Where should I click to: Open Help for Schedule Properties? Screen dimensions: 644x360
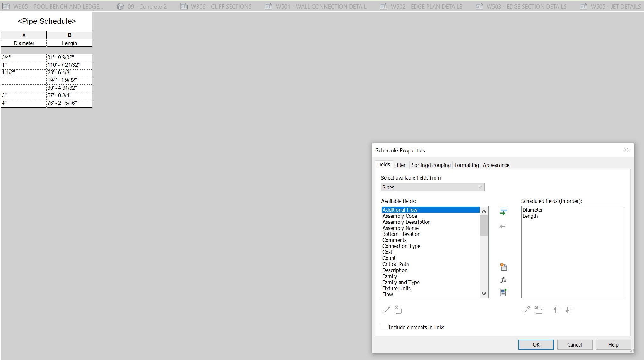(x=613, y=344)
